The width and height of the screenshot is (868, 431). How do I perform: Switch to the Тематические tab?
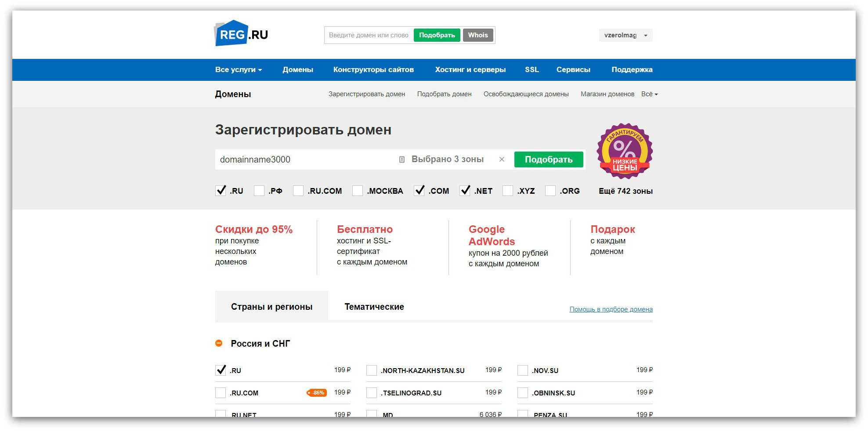(374, 307)
